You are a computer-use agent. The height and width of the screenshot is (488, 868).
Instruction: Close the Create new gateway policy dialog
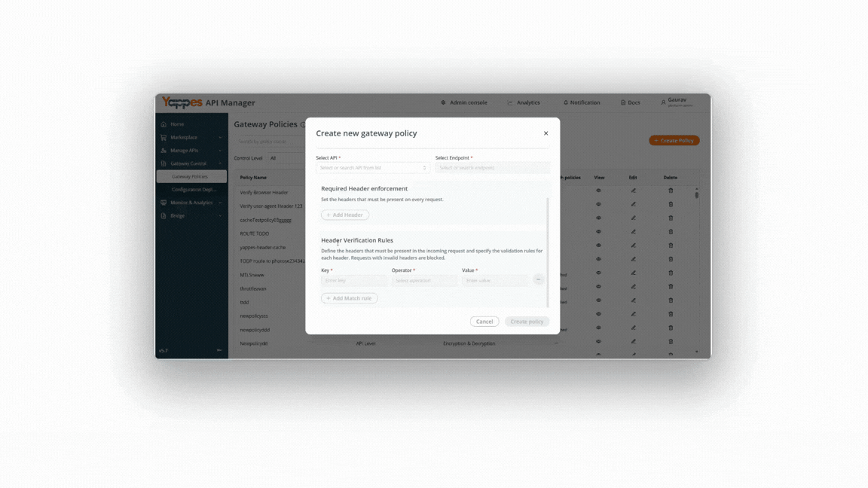pos(546,133)
